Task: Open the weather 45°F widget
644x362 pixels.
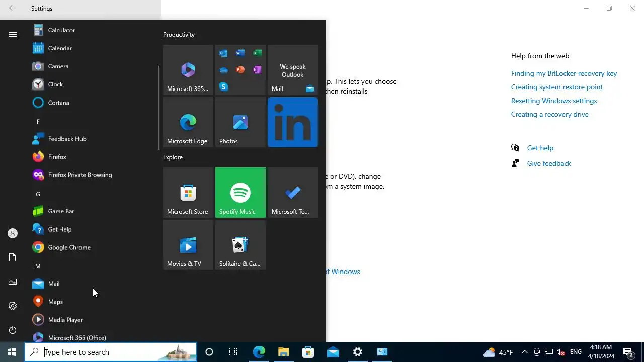Action: (x=498, y=352)
